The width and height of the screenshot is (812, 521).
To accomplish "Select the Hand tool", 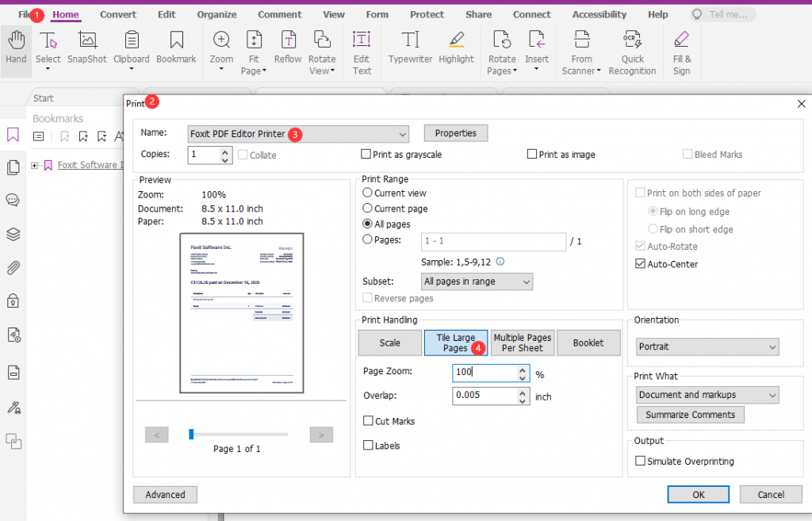I will [16, 50].
